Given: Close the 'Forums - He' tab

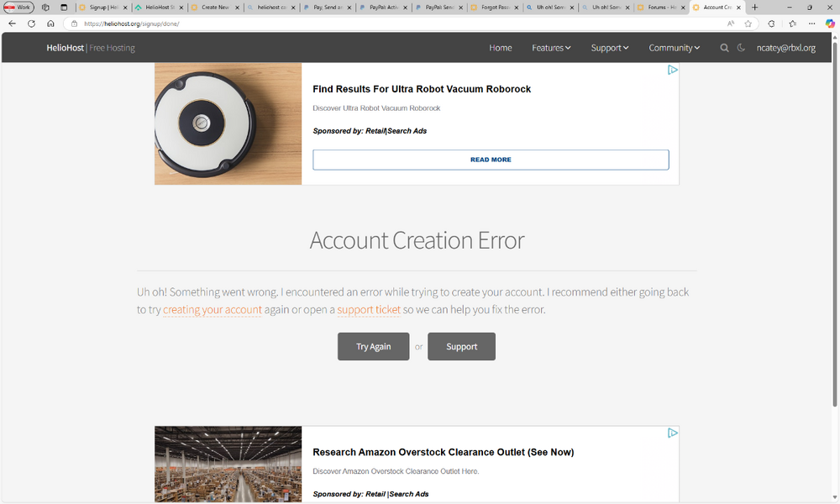Looking at the screenshot, I should tap(683, 8).
